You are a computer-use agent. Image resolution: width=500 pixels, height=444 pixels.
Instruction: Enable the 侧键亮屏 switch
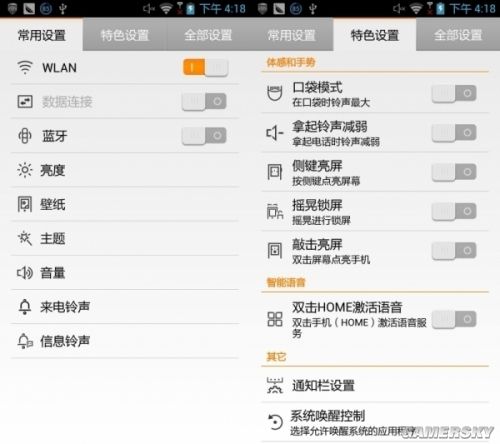454,172
